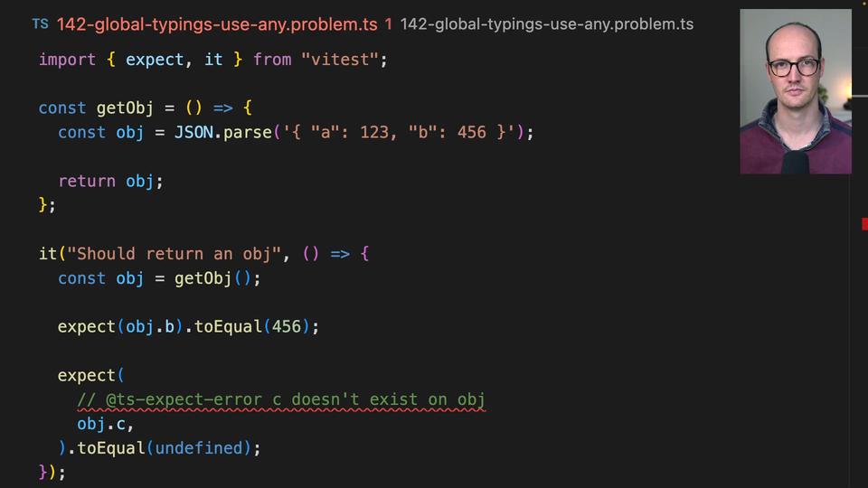Select the red 142-global-typings-use-any.problem.ts tab title

pyautogui.click(x=217, y=24)
